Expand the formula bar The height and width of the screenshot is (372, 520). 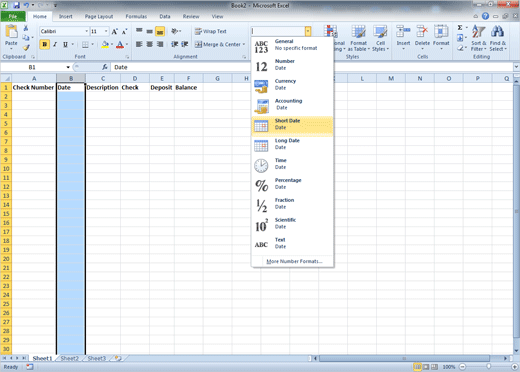(516, 67)
